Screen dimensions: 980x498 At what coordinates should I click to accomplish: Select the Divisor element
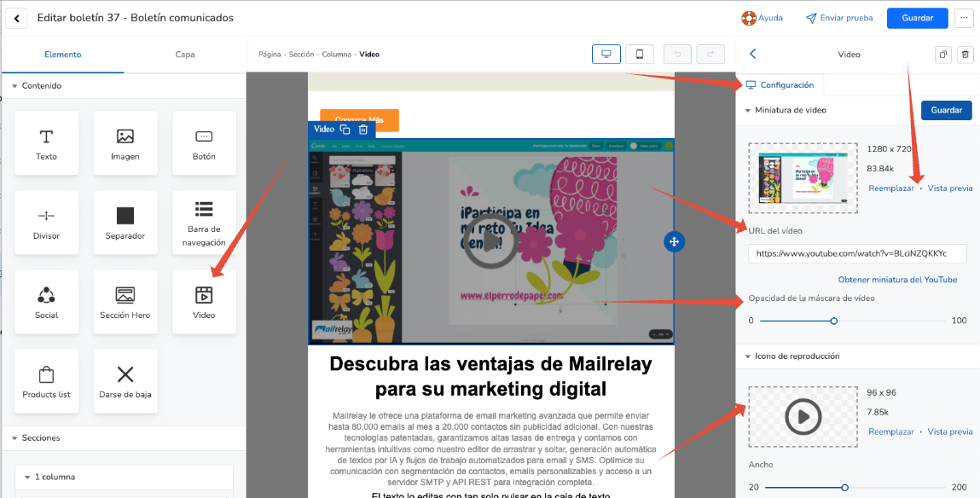(46, 223)
